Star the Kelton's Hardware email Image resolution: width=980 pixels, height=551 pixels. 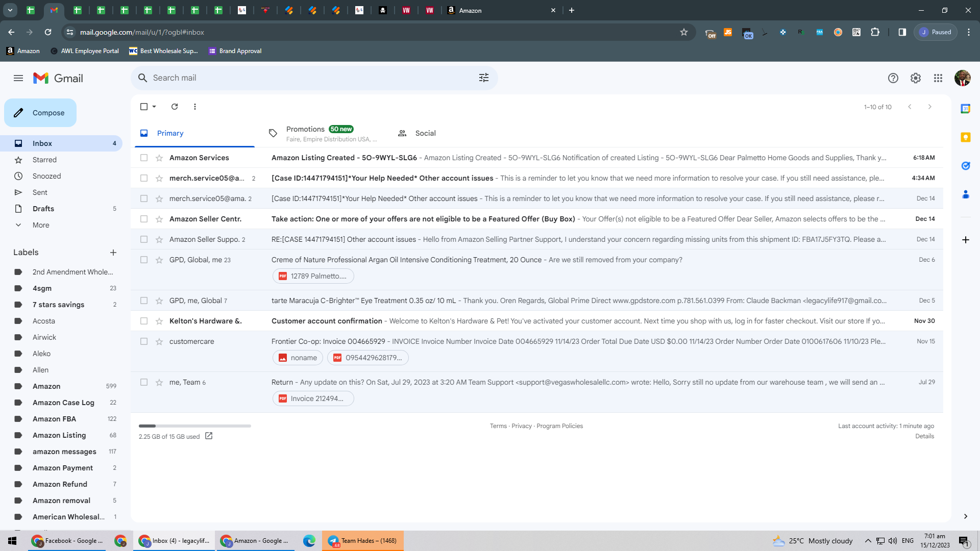159,321
